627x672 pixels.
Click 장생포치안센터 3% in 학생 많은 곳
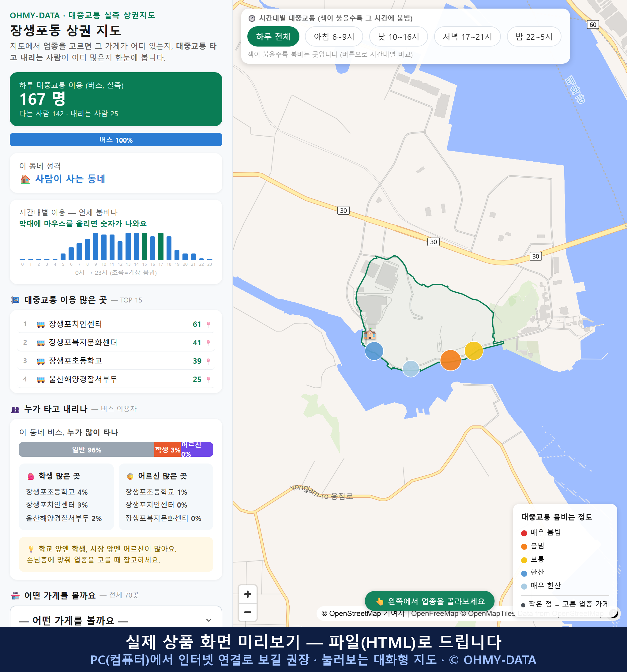(57, 505)
